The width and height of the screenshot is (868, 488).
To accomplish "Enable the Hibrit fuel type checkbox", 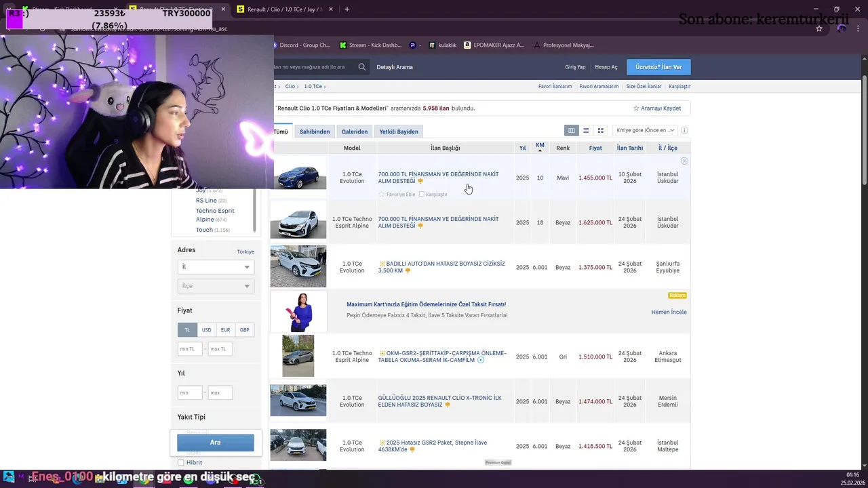I will point(181,462).
